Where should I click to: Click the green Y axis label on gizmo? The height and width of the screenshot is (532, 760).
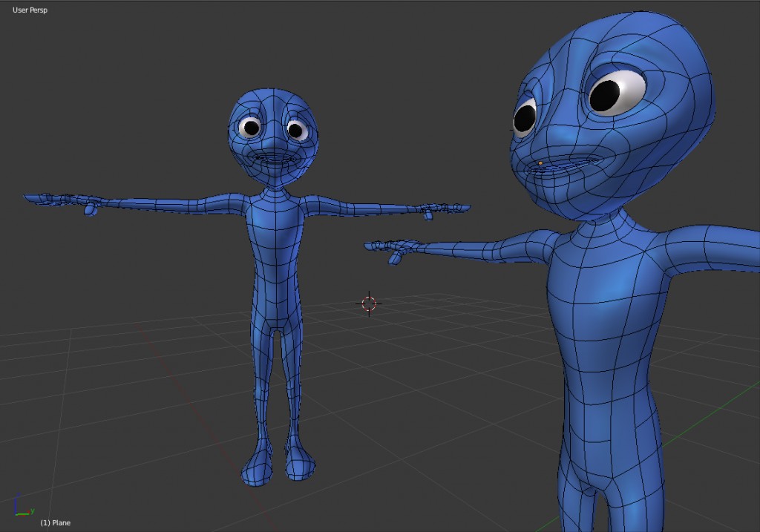point(32,510)
